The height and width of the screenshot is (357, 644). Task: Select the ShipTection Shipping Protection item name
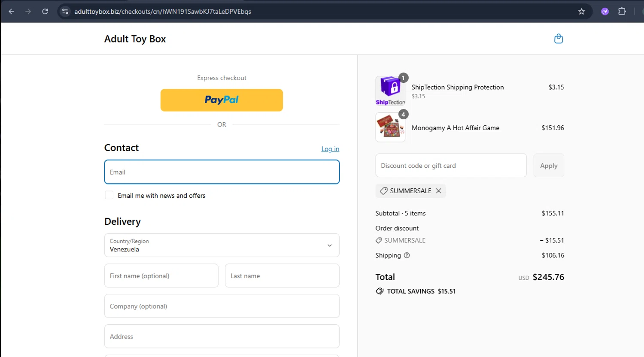(458, 87)
